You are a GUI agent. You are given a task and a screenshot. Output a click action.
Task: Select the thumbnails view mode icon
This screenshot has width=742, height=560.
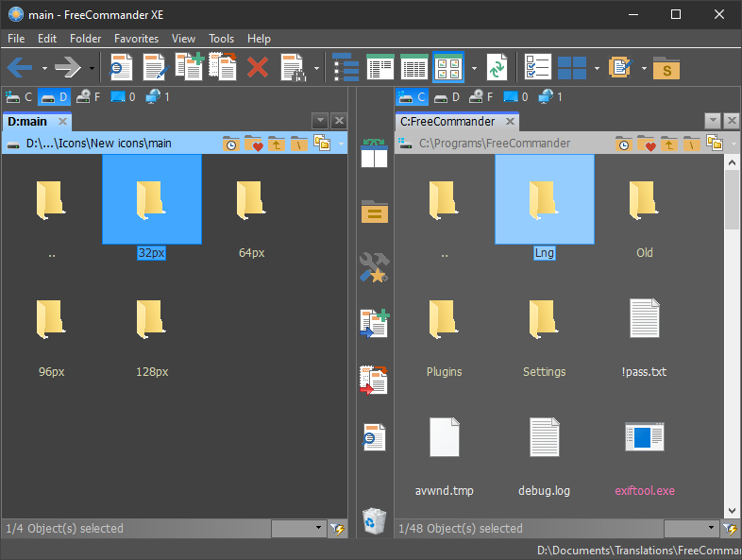448,67
